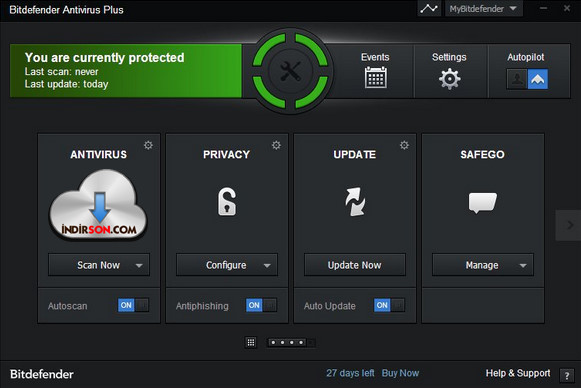Image resolution: width=581 pixels, height=388 pixels.
Task: Minimize the Bitdefender window
Action: click(x=544, y=8)
